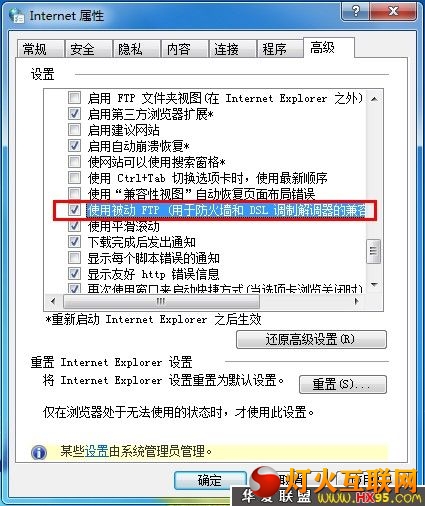This screenshot has height=506, width=425.
Task: Enable 启用建议网站 checkbox
Action: coord(74,129)
